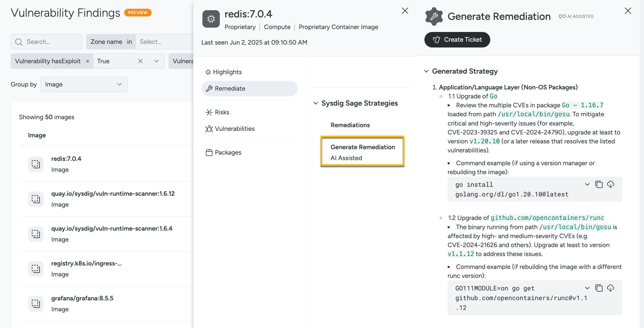Click the Remediations heading
The width and height of the screenshot is (644, 328).
[x=350, y=125]
